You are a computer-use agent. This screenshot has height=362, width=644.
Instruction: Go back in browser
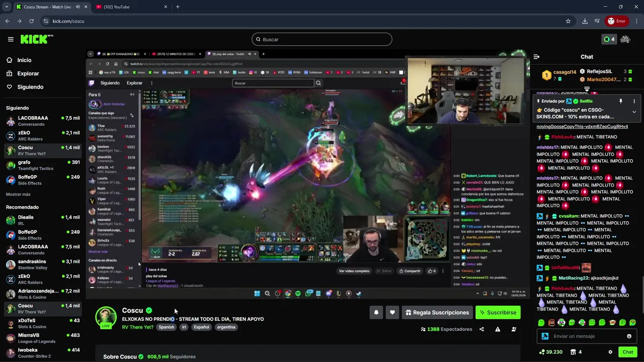[7, 21]
